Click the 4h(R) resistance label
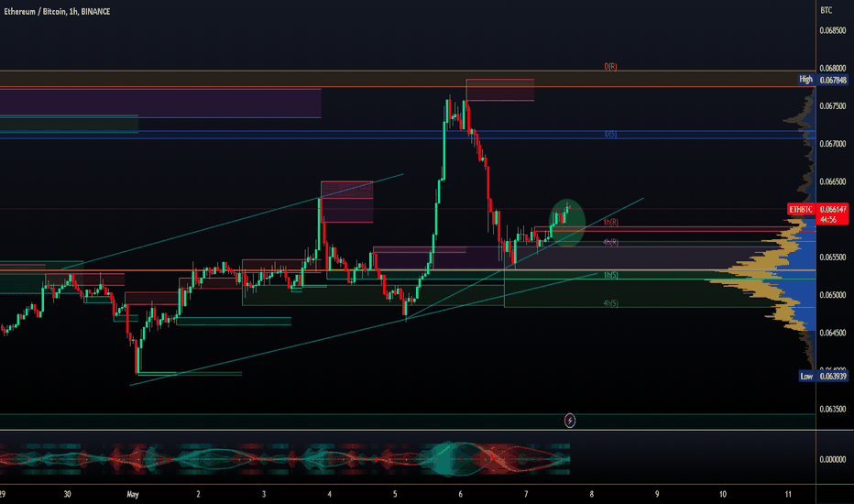The width and height of the screenshot is (854, 504). [x=610, y=243]
